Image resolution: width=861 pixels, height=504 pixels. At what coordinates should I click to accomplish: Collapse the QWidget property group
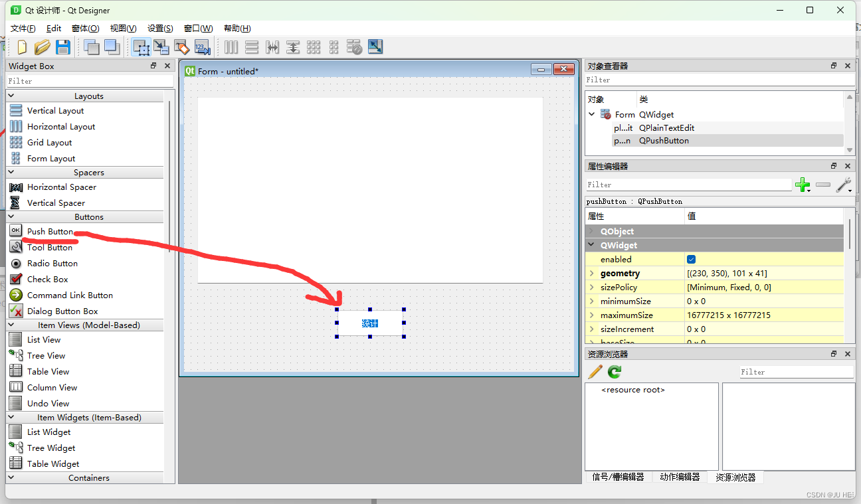[592, 245]
